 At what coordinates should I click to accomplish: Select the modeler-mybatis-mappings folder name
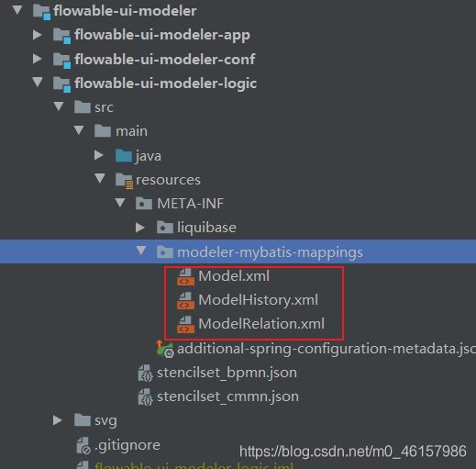pyautogui.click(x=271, y=253)
